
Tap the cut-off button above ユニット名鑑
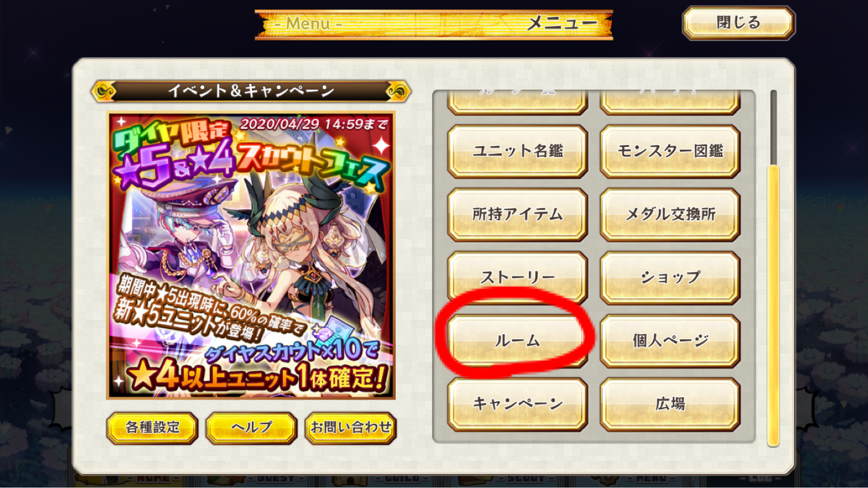(518, 102)
